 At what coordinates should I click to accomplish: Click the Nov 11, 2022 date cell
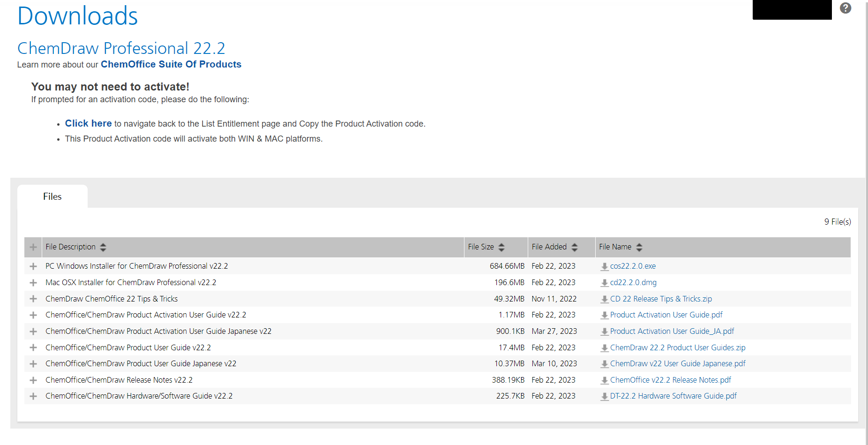point(554,299)
